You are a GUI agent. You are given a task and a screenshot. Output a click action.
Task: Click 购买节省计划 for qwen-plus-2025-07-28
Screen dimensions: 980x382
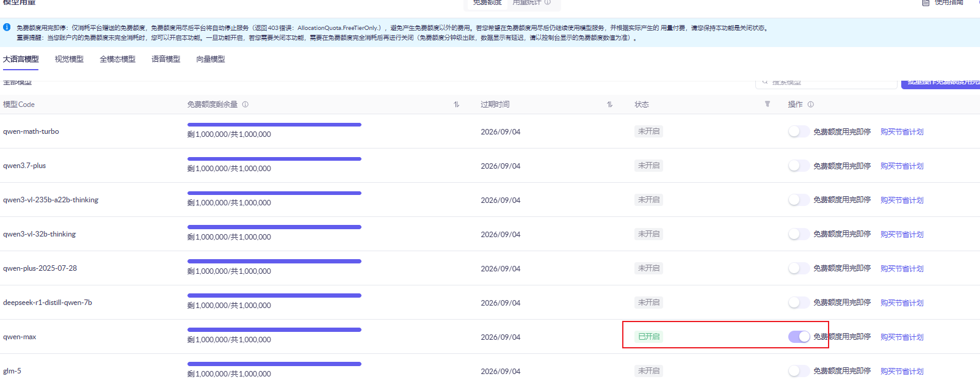click(x=902, y=269)
